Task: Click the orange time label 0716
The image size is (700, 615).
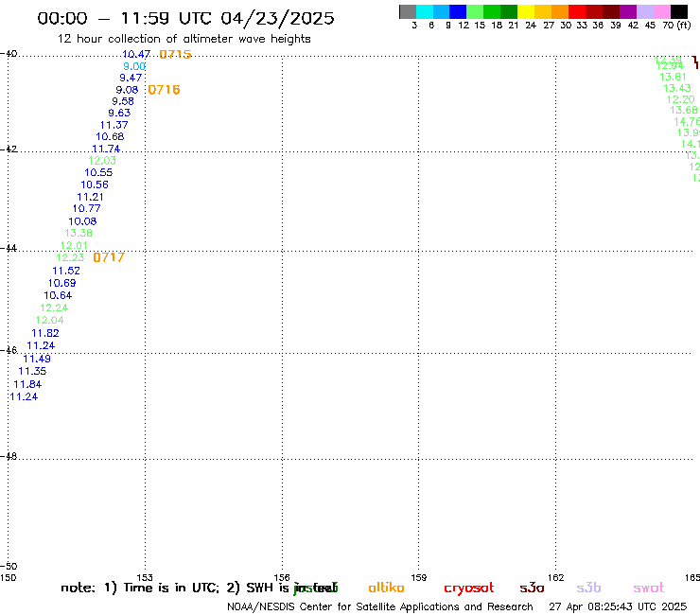Action: (x=164, y=90)
